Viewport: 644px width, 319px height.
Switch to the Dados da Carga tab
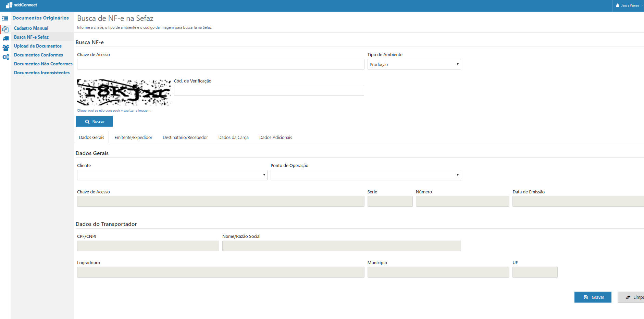tap(233, 138)
